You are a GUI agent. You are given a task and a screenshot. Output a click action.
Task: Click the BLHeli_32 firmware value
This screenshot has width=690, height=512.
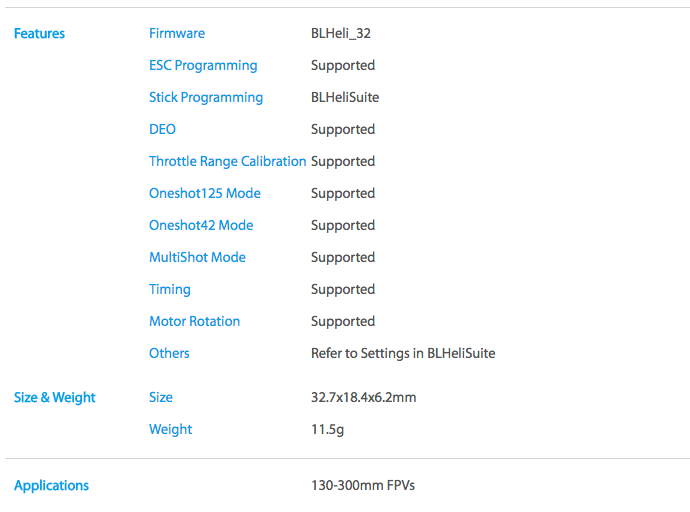click(x=341, y=33)
